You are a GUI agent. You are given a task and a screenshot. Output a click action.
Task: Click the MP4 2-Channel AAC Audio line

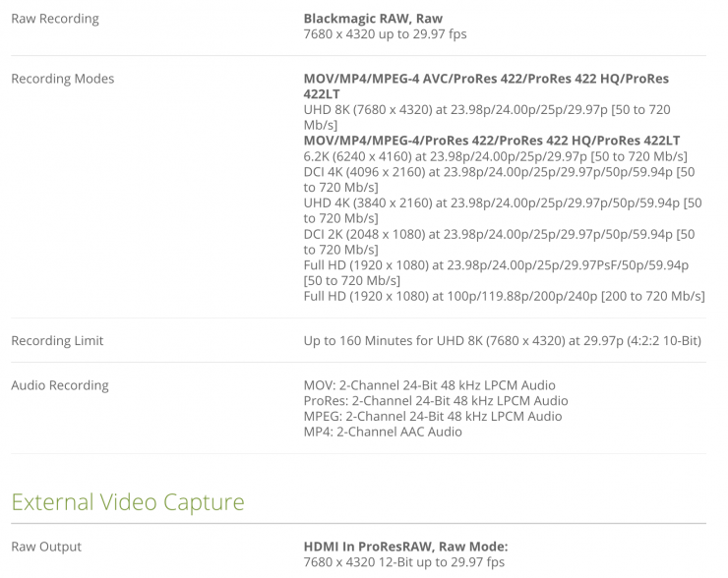(x=383, y=432)
